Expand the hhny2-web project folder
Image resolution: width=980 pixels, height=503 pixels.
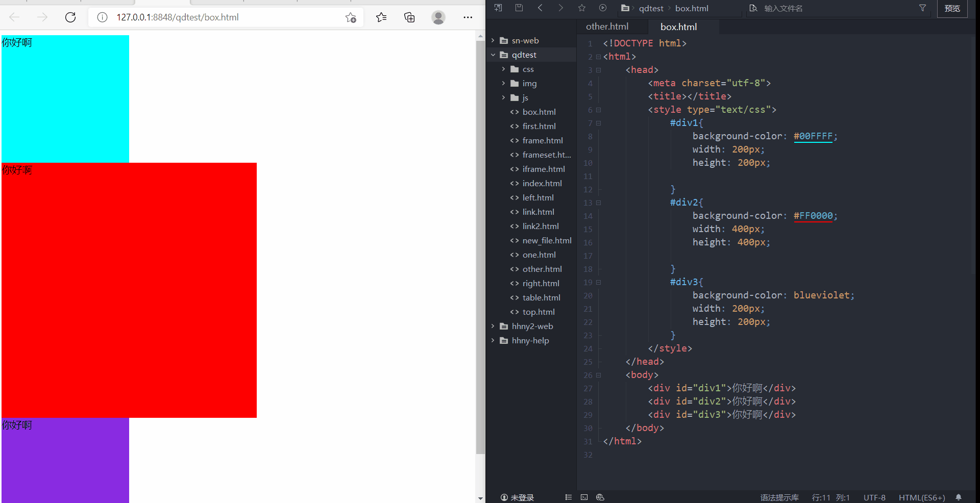click(493, 326)
